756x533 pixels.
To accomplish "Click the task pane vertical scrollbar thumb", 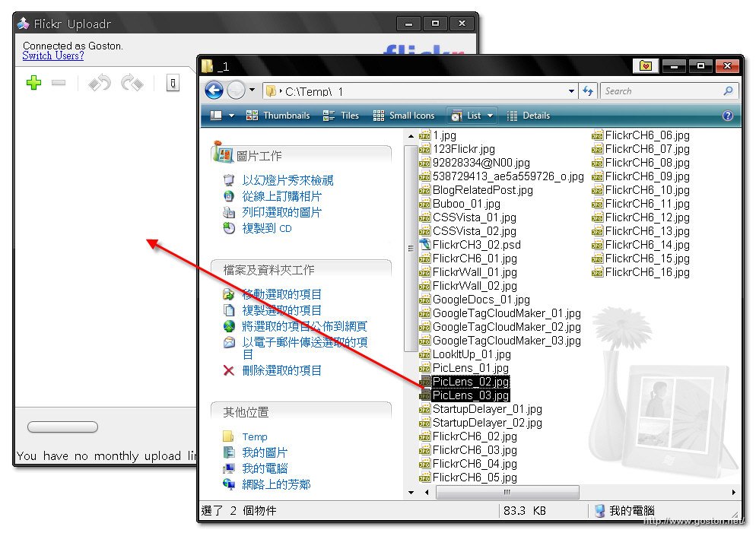I will pyautogui.click(x=411, y=248).
